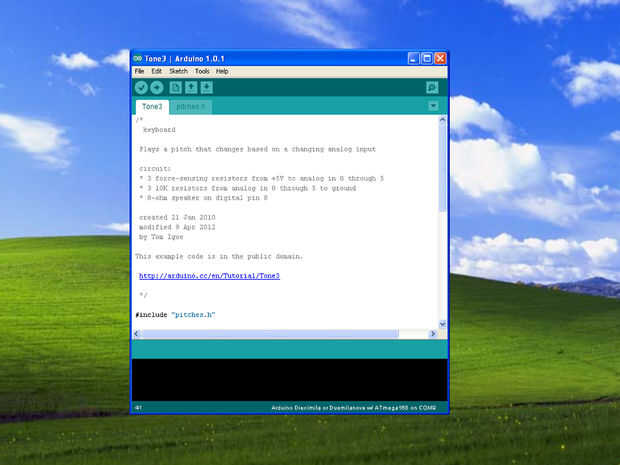Click the vertical scrollbar thumb

click(x=442, y=168)
